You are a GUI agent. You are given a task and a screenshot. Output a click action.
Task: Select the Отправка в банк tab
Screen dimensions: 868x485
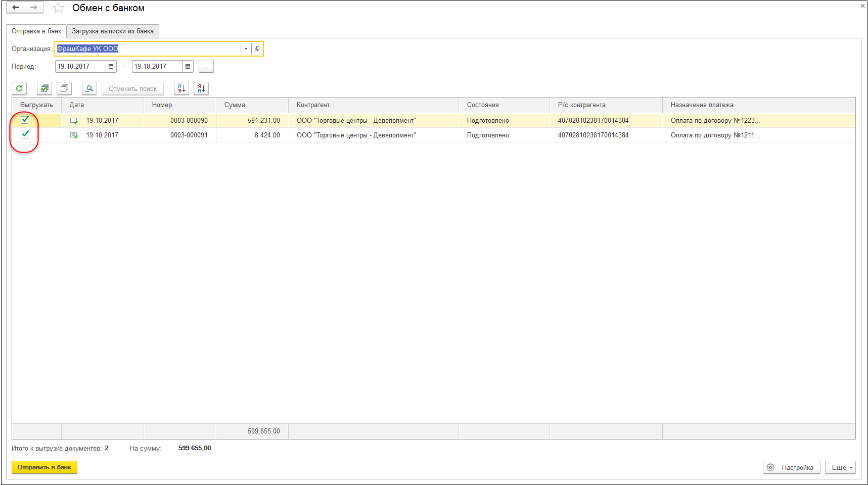tap(36, 31)
